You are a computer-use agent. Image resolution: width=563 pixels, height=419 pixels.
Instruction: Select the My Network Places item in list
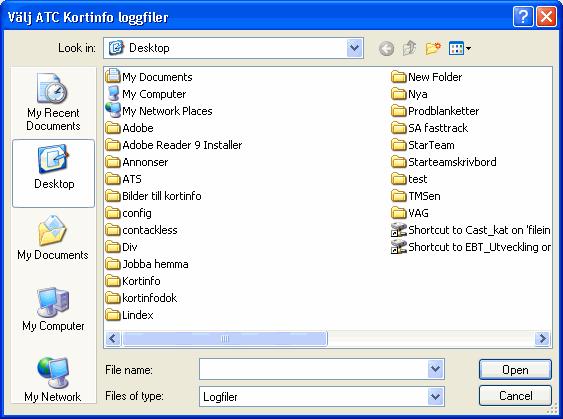coord(159,111)
